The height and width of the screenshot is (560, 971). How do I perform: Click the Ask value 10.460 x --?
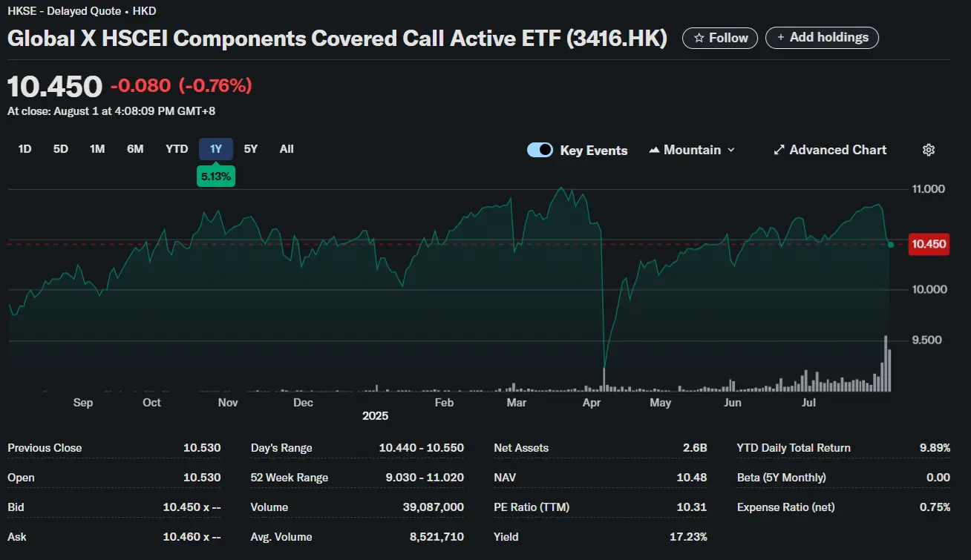[192, 537]
